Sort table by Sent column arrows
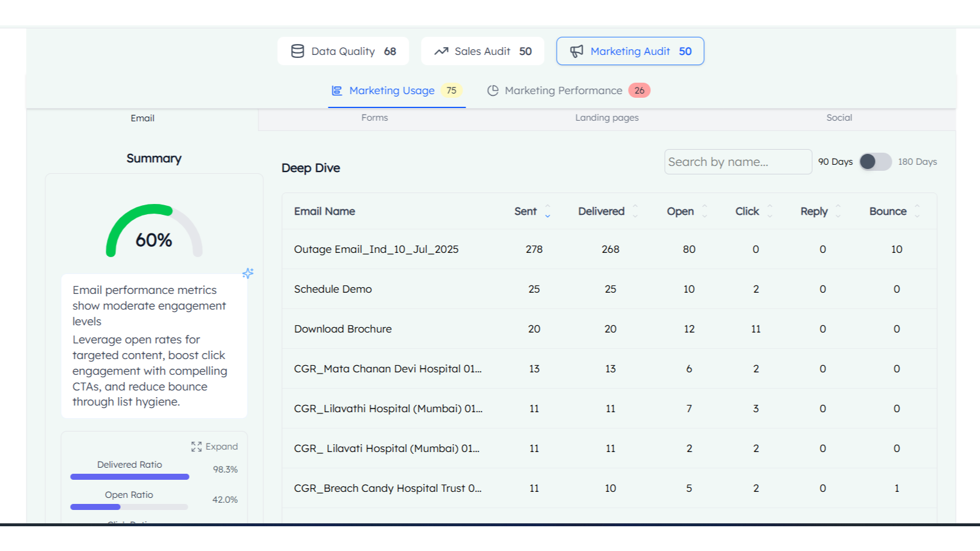Viewport: 980px width, 551px height. pyautogui.click(x=548, y=211)
